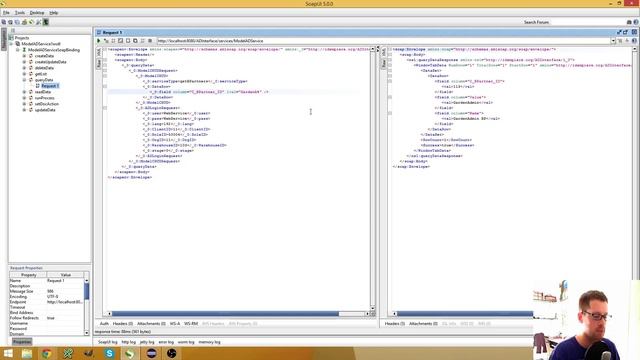Screen dimensions: 640x360
Task: Submit request with green play button
Action: 98,41
